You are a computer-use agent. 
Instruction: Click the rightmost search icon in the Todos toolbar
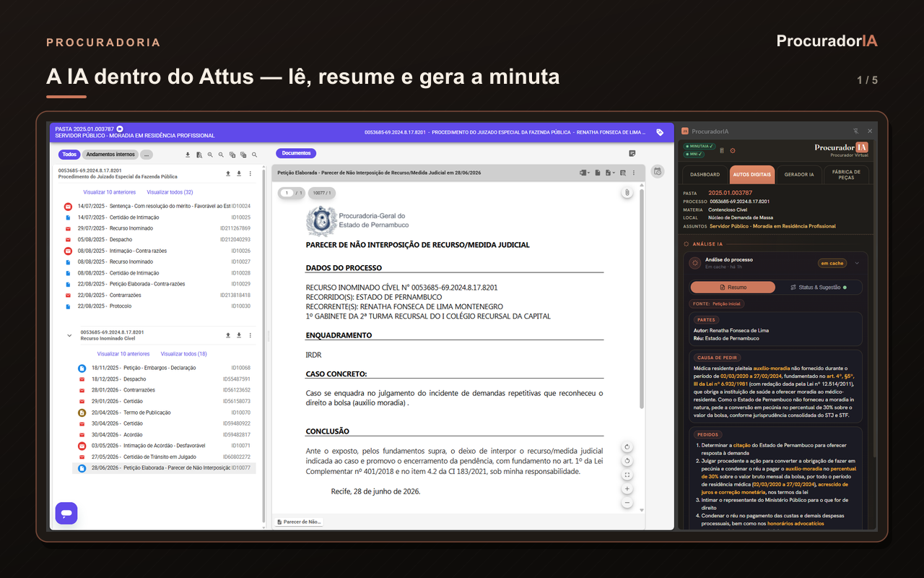tap(255, 155)
